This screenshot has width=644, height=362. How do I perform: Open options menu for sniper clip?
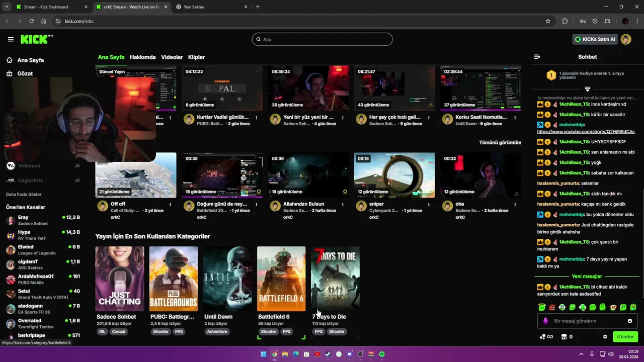point(429,205)
